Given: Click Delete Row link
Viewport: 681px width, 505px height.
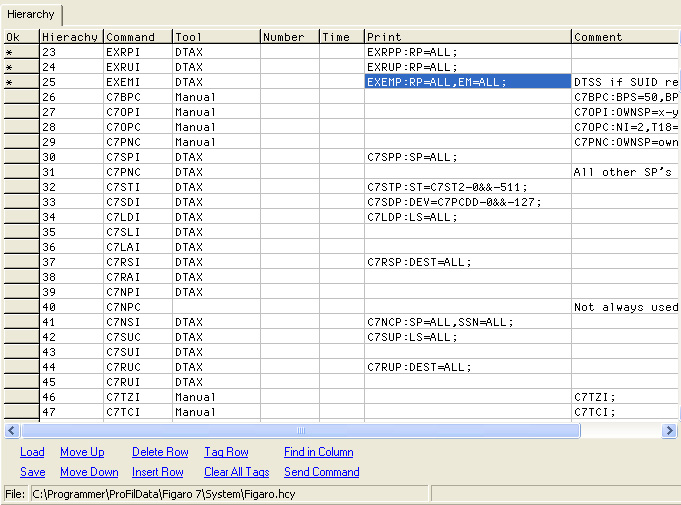Looking at the screenshot, I should click(x=160, y=452).
